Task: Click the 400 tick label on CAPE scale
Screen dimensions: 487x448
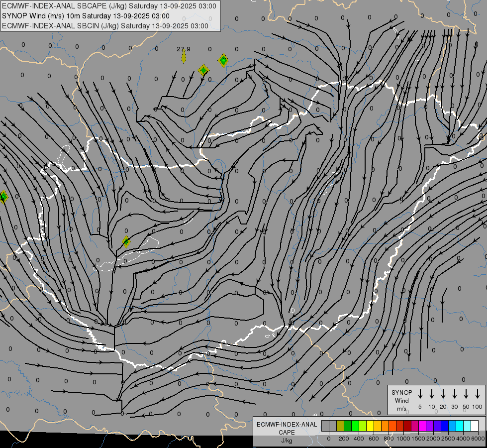Action: (x=359, y=439)
